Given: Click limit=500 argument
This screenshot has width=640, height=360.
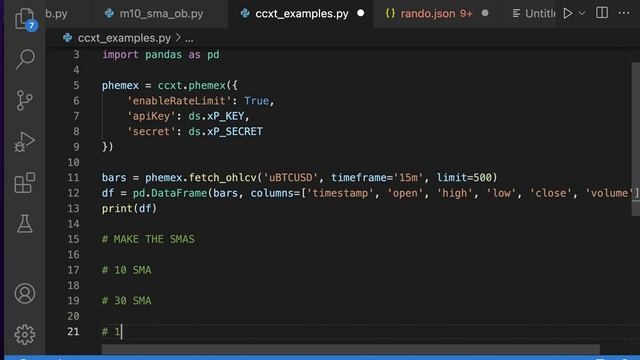Looking at the screenshot, I should [x=464, y=178].
